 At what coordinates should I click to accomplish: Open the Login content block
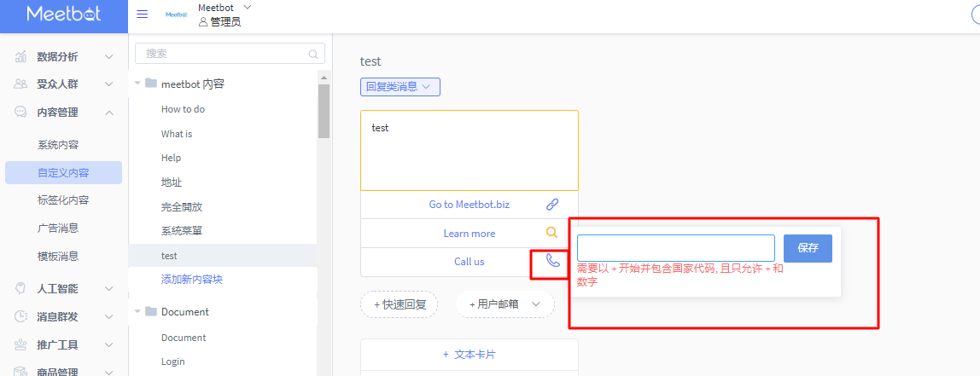tap(173, 361)
